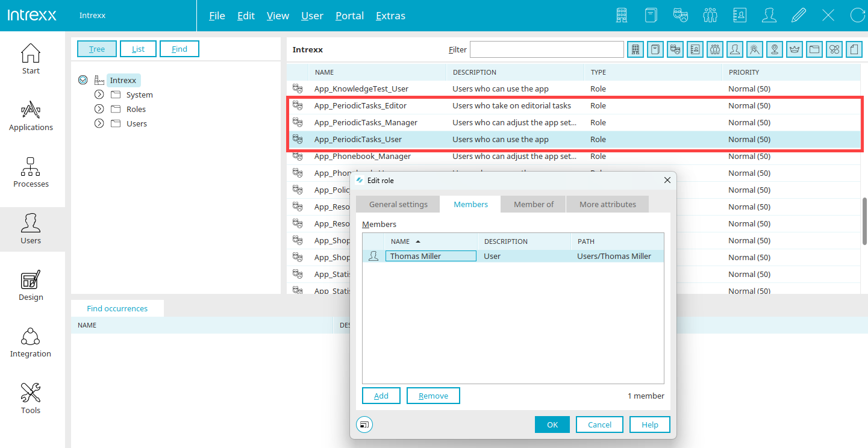Toggle the crown filter button

coord(795,49)
